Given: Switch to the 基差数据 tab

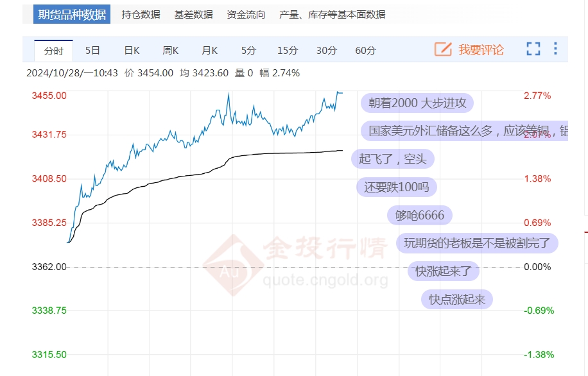Looking at the screenshot, I should (x=193, y=14).
